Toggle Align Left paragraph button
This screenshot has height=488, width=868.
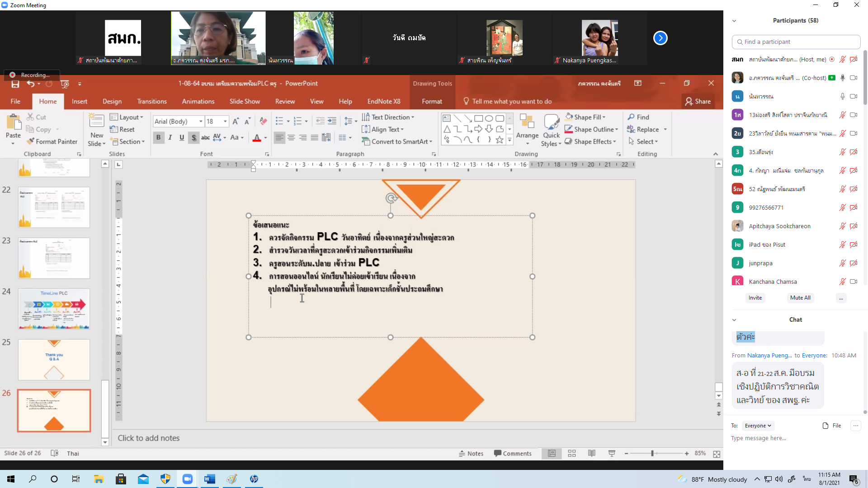point(279,137)
